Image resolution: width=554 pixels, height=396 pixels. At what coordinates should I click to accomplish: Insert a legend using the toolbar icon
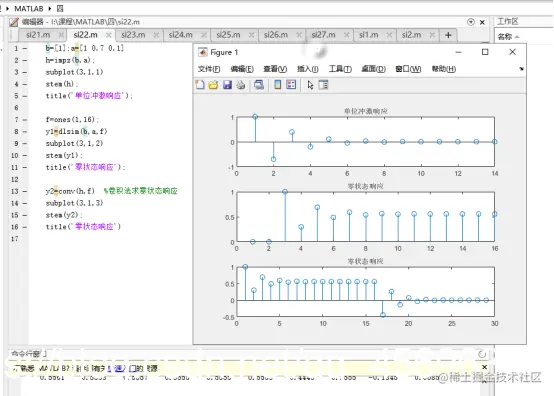[291, 85]
